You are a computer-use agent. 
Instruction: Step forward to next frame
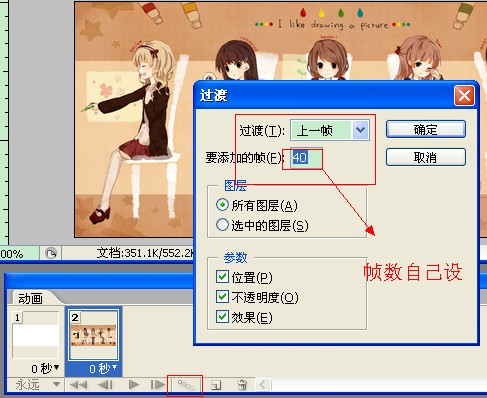pos(157,385)
